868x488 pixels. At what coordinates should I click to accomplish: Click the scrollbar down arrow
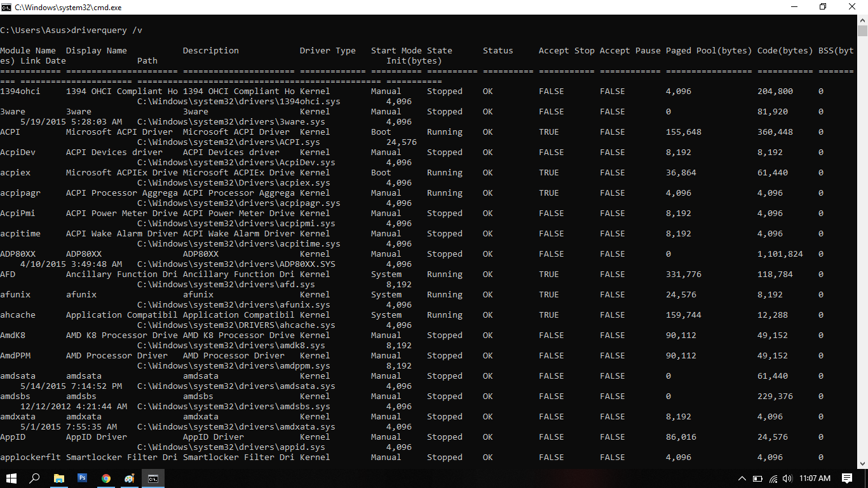pyautogui.click(x=863, y=464)
